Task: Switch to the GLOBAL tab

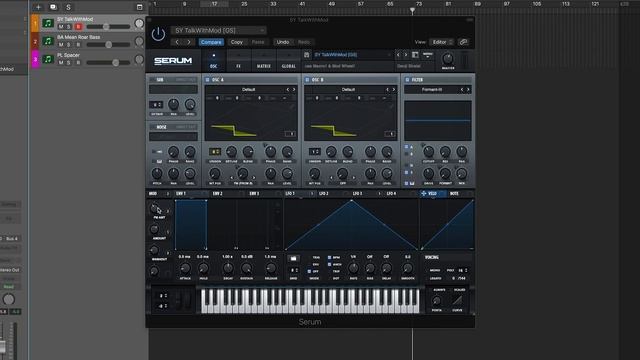Action: click(x=288, y=61)
